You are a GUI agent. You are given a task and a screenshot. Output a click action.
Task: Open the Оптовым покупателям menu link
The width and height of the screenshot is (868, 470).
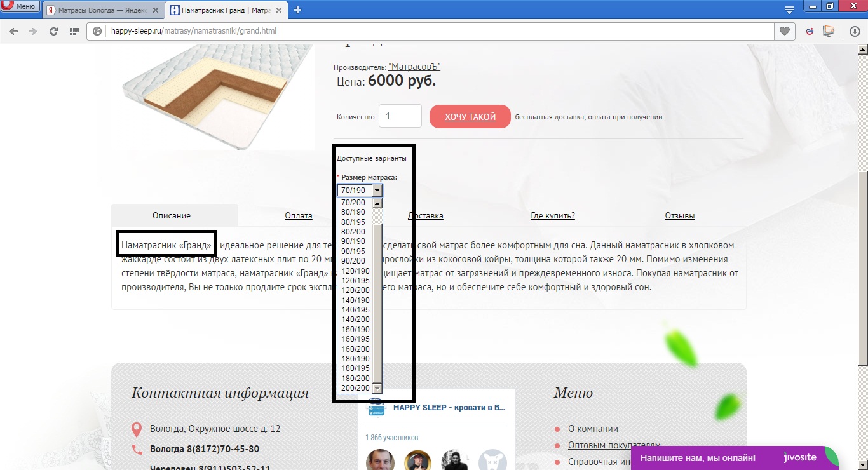point(614,446)
